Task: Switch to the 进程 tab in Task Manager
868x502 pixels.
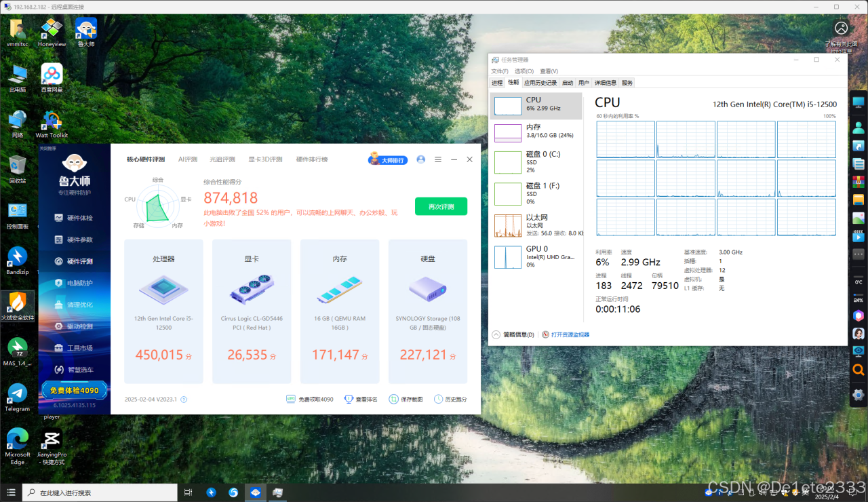Action: click(497, 82)
